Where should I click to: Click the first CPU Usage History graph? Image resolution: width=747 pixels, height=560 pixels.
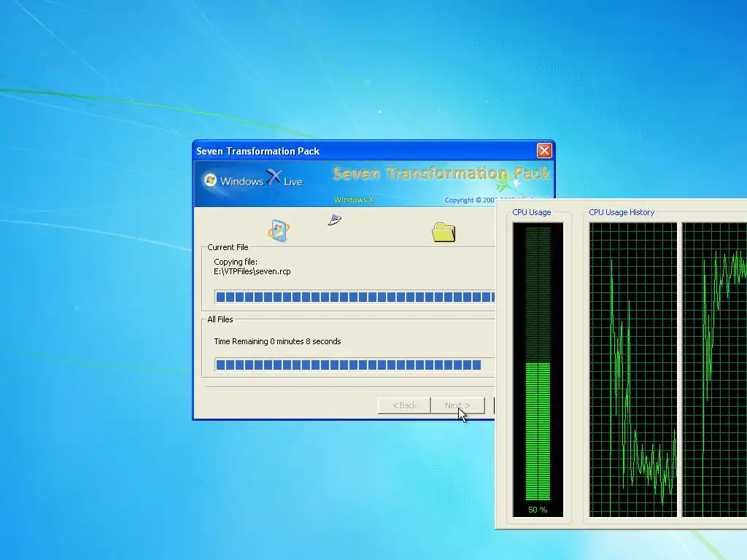point(633,369)
